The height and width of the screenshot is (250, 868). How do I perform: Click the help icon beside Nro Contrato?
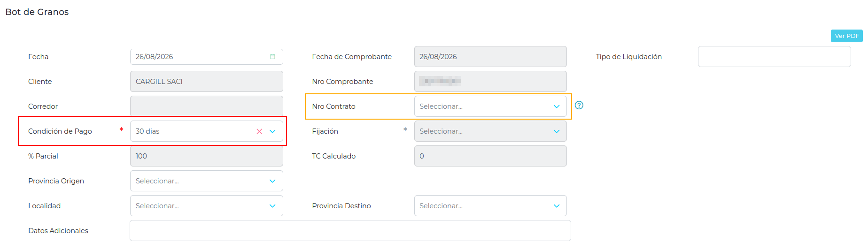pyautogui.click(x=579, y=105)
